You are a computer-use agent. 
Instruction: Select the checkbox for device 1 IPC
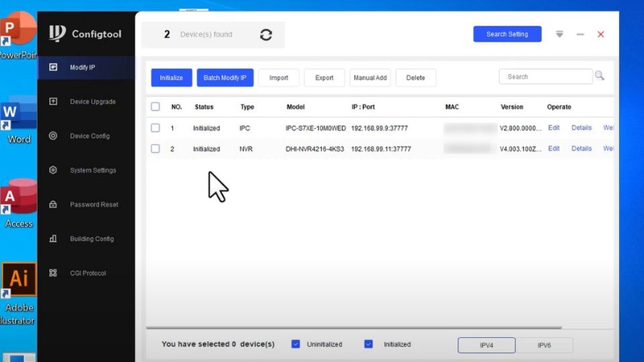(x=155, y=128)
